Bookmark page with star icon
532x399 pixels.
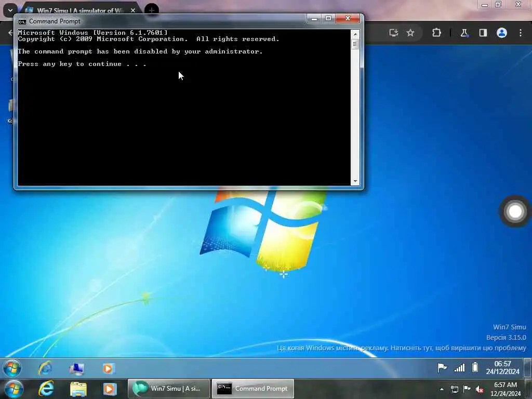coord(410,33)
